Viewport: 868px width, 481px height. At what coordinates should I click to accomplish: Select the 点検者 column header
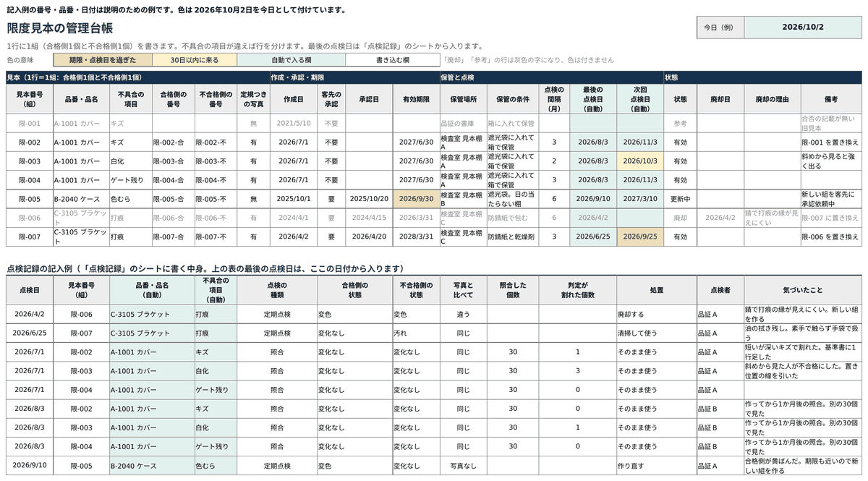point(720,290)
